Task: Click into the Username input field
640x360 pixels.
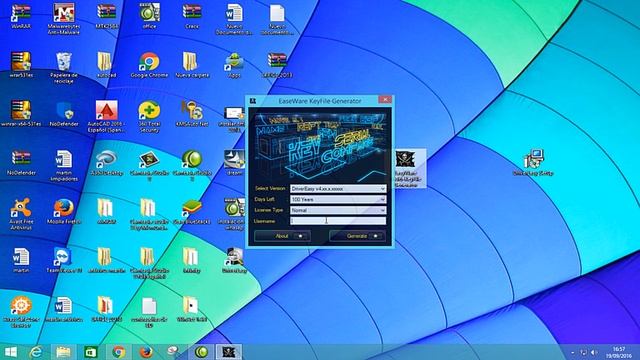Action: pos(338,221)
